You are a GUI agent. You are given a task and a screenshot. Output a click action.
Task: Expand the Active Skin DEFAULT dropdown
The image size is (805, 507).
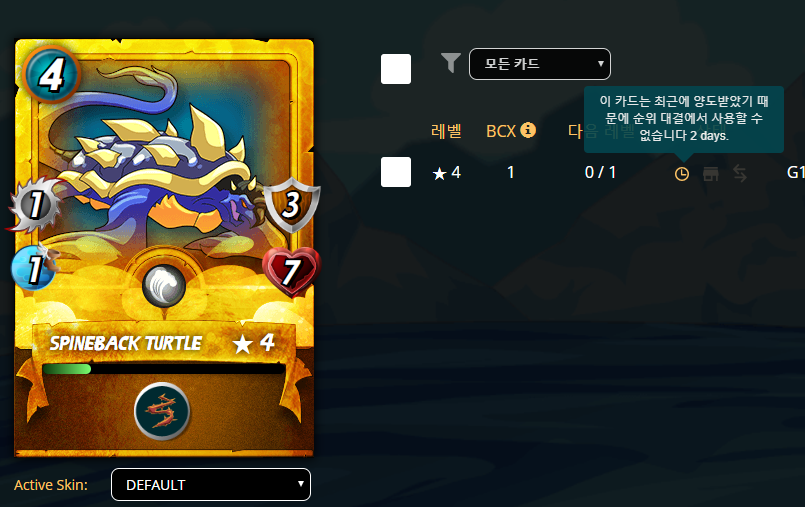pos(211,484)
